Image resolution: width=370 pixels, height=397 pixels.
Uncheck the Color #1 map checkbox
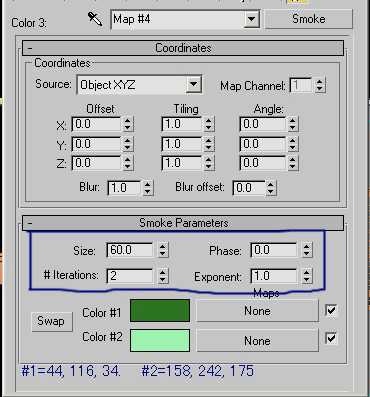click(x=331, y=310)
